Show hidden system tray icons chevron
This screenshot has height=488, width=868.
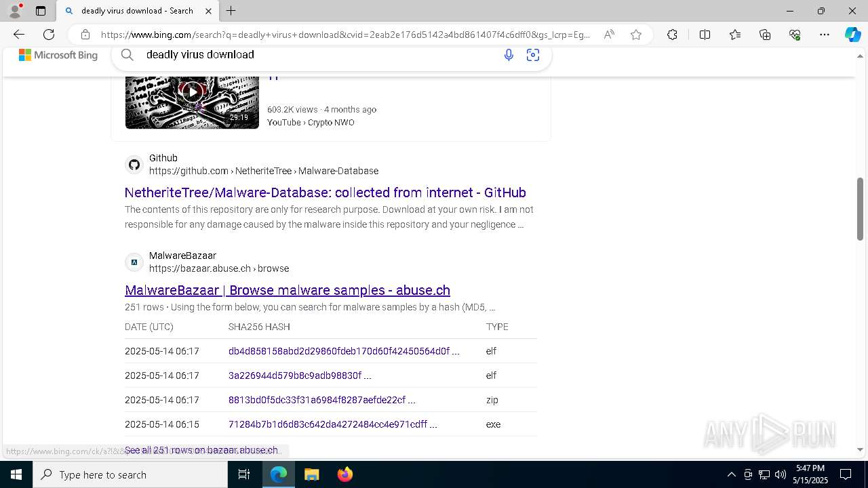(731, 474)
